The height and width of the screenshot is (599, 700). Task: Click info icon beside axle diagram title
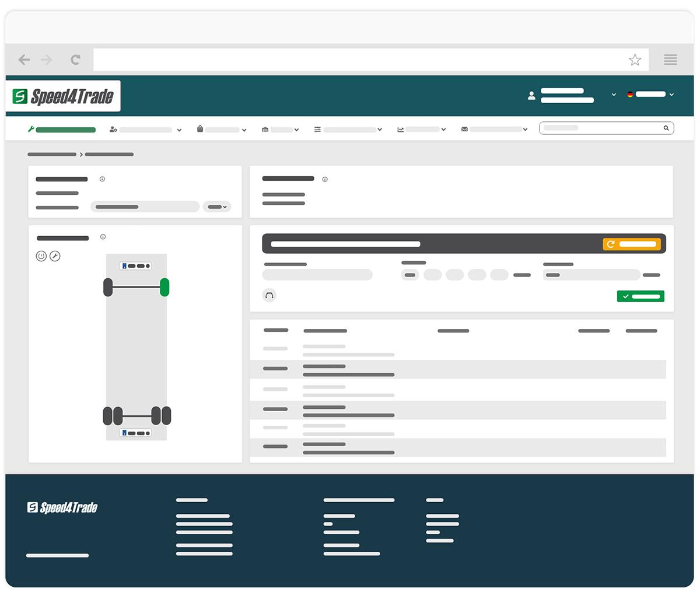point(103,237)
